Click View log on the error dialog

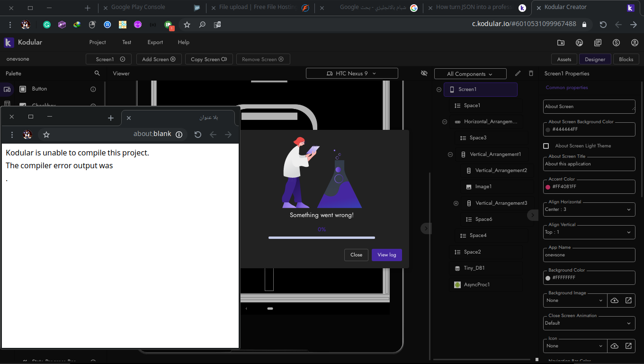386,255
